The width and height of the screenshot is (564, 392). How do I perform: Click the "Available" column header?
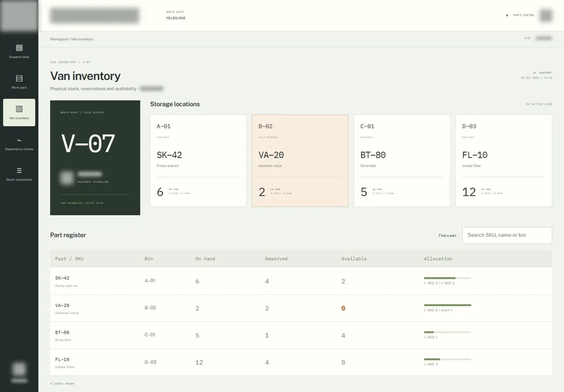(x=354, y=259)
